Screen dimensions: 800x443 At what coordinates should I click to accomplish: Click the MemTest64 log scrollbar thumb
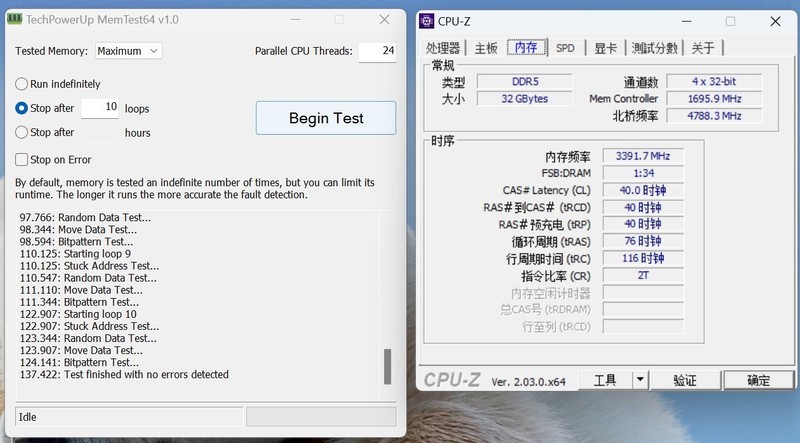(388, 366)
